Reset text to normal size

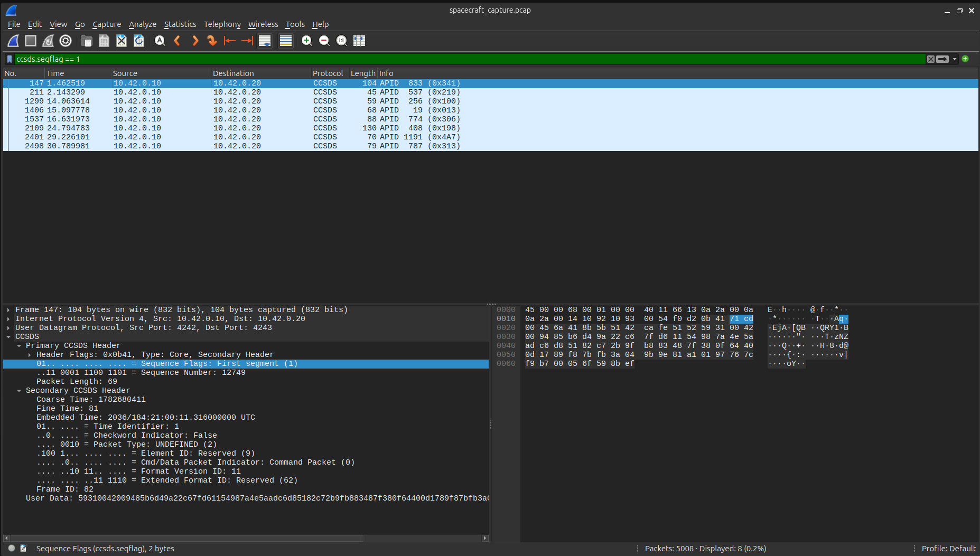click(x=342, y=41)
